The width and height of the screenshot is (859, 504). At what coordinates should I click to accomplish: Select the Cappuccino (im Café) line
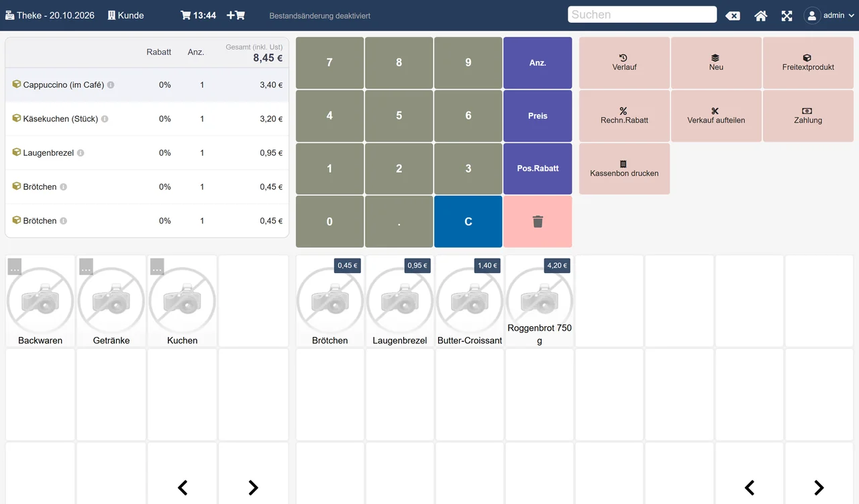(x=147, y=85)
